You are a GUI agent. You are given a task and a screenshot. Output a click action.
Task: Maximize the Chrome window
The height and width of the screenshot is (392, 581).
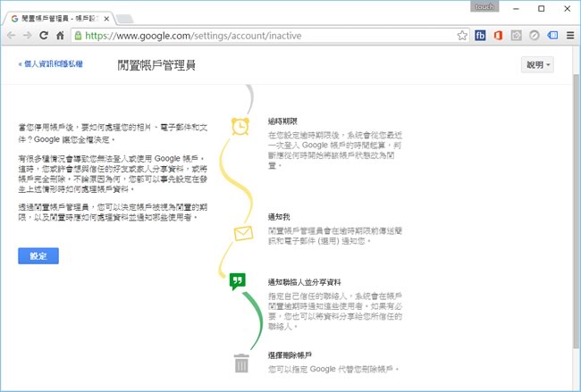point(542,9)
